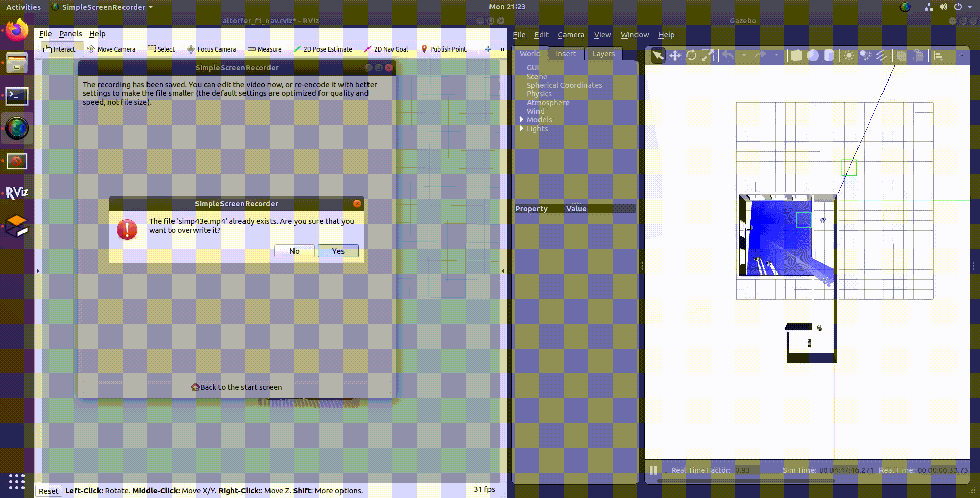Open Gazebo redo history dropdown

[x=776, y=55]
